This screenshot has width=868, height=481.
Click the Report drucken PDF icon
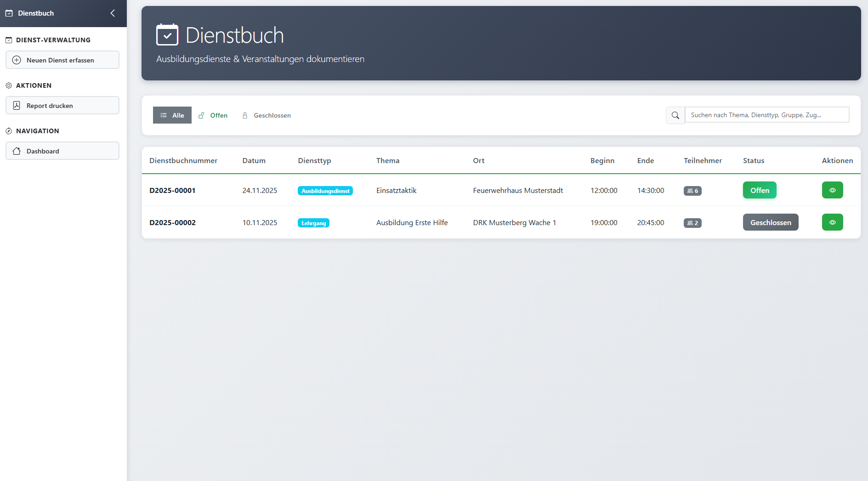point(17,106)
